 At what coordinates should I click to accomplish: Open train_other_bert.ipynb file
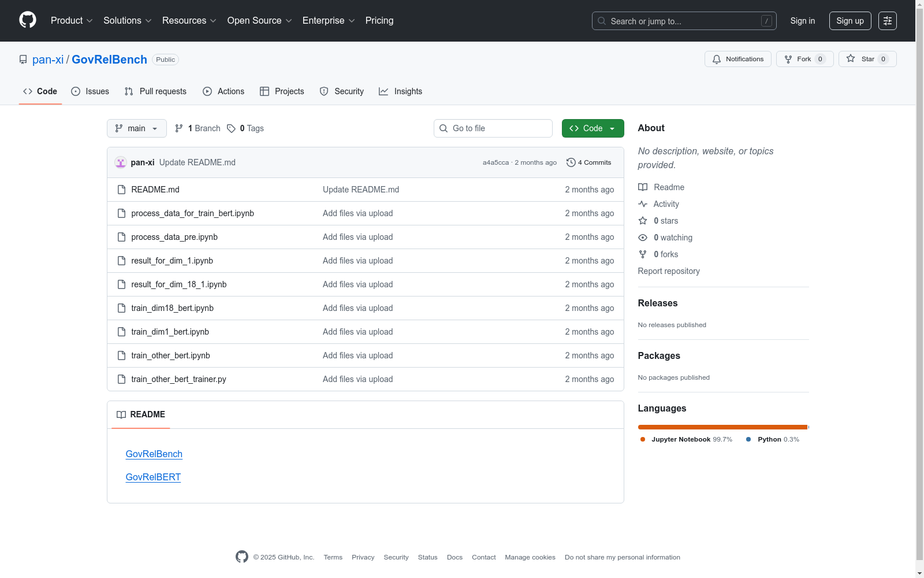(170, 355)
